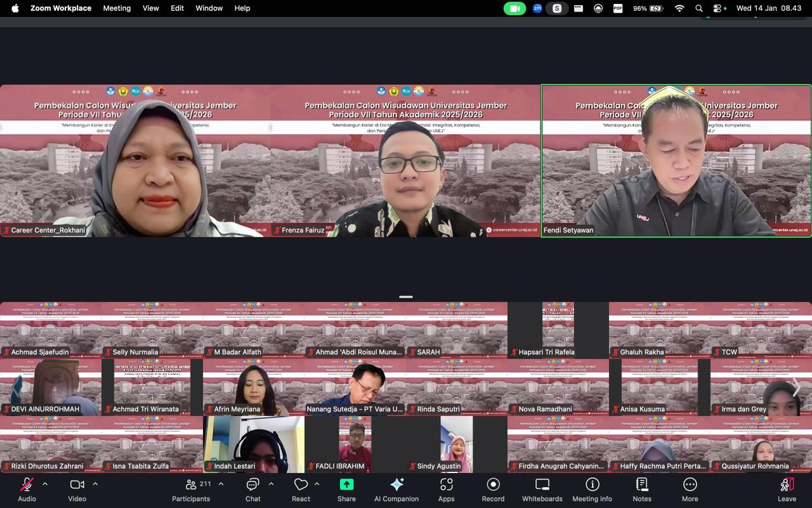
Task: Open the Participants panel
Action: 191,489
